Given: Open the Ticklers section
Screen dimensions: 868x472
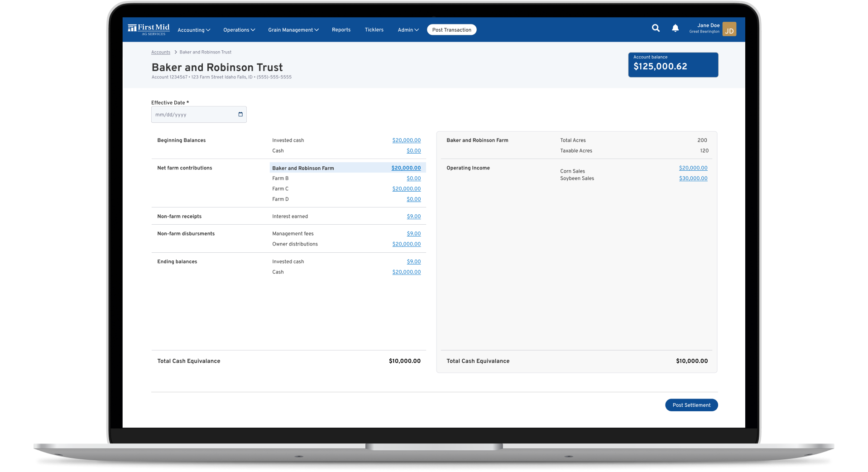Looking at the screenshot, I should [374, 30].
